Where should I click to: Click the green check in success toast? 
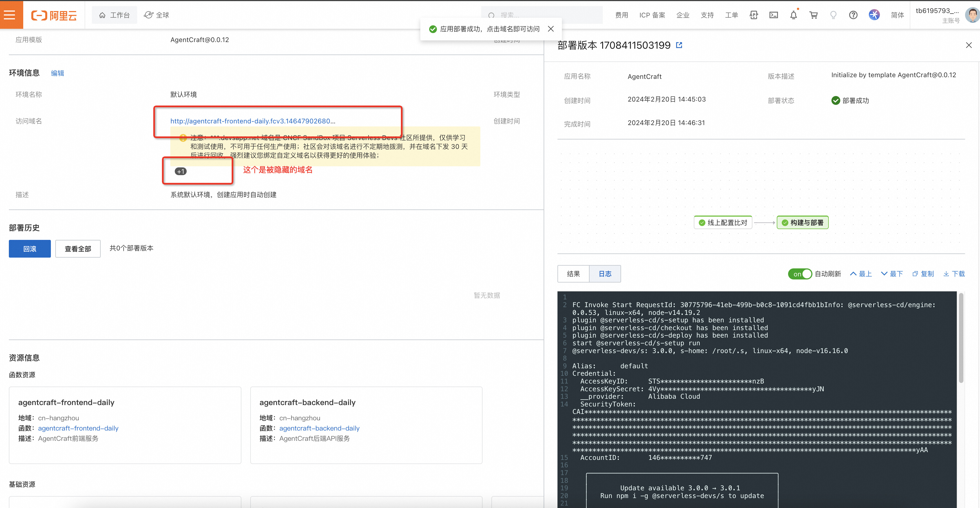(x=432, y=29)
